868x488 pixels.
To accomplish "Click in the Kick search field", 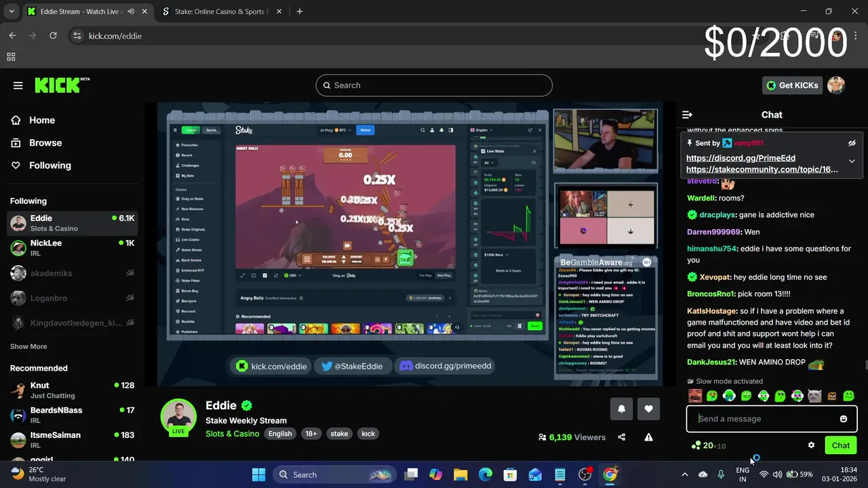I will pyautogui.click(x=434, y=85).
